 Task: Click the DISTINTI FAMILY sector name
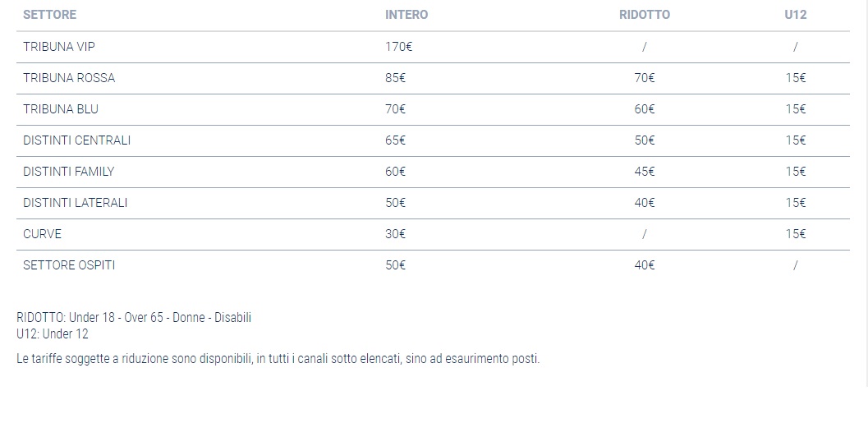(x=68, y=172)
